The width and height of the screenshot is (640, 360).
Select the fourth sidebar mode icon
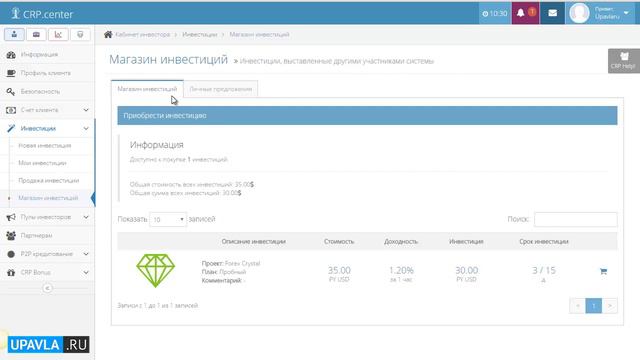coord(80,35)
